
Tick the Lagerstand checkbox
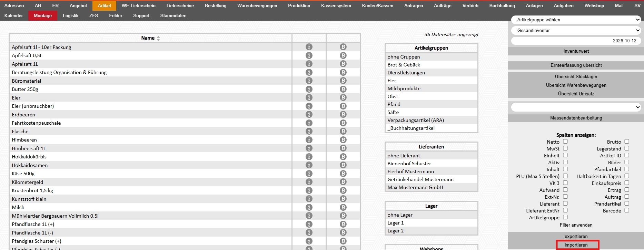(627, 148)
